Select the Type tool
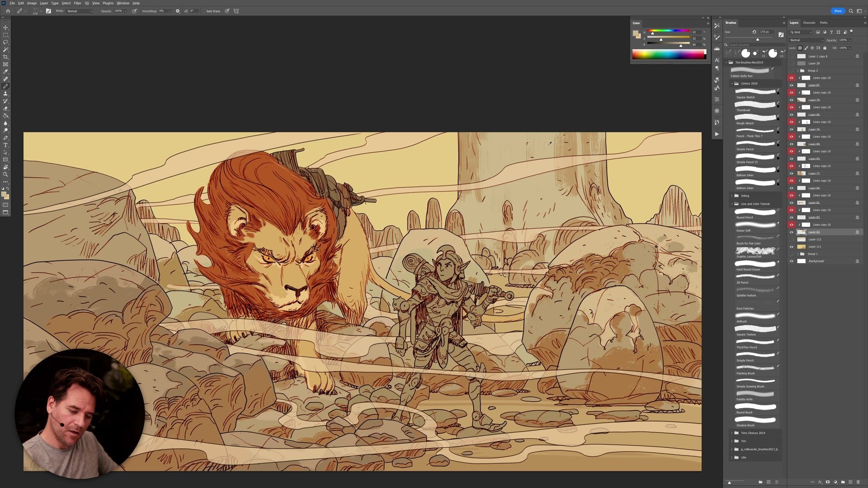This screenshot has height=488, width=868. click(5, 145)
